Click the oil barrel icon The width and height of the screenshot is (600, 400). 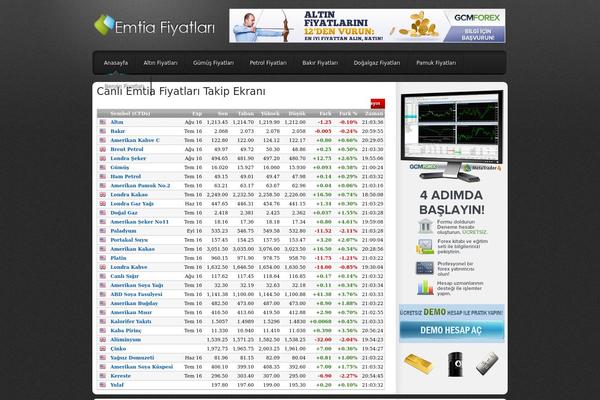point(456,364)
